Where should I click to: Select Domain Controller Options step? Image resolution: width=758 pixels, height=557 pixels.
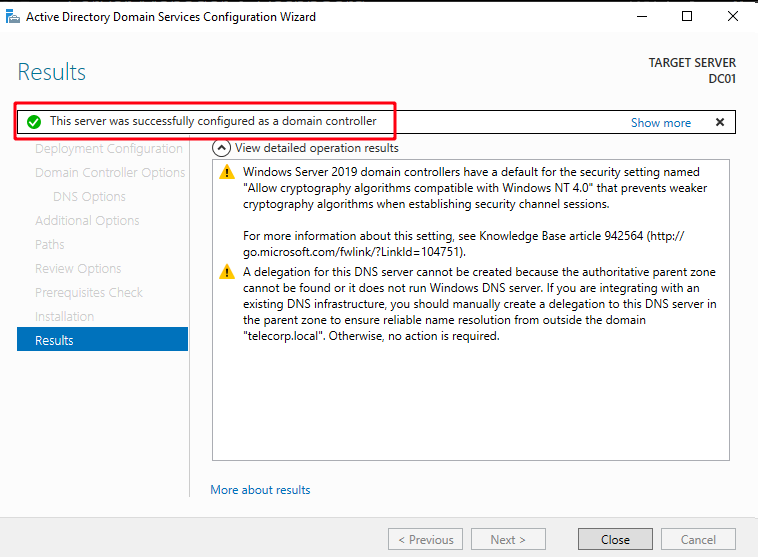tap(110, 173)
